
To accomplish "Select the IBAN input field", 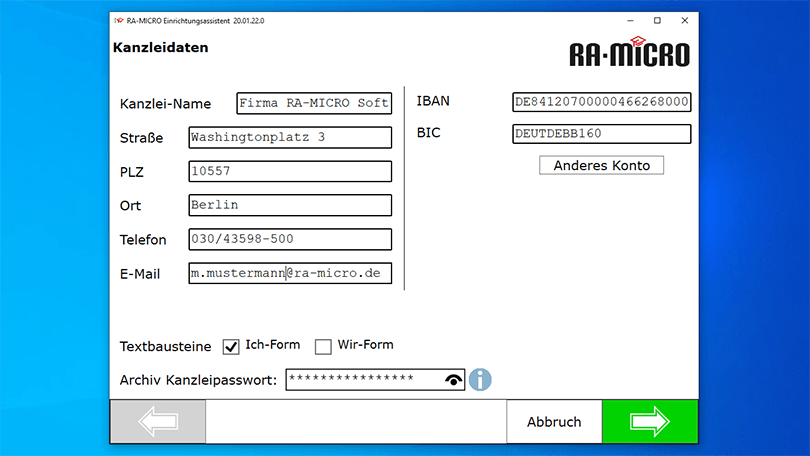I will click(x=600, y=102).
